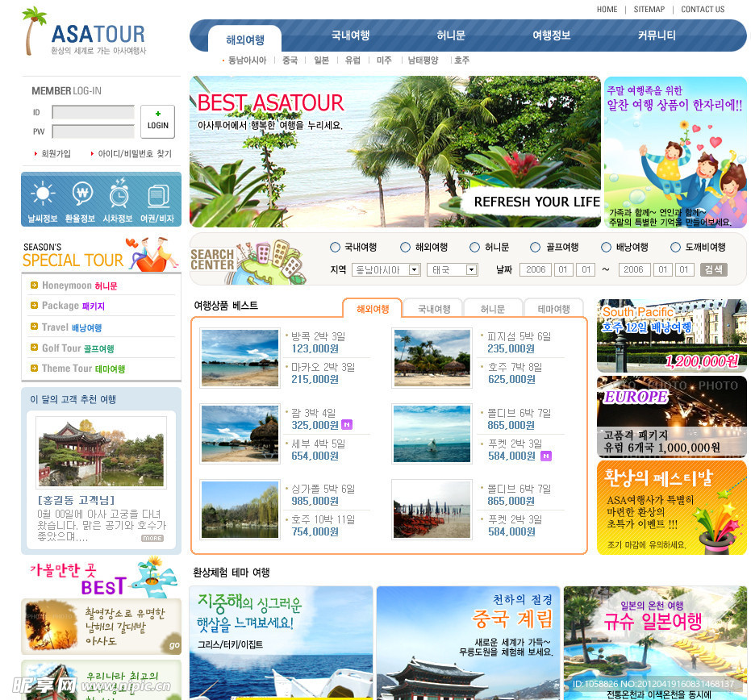Click the Package orange arrow bullet
The image size is (751, 700).
34,306
